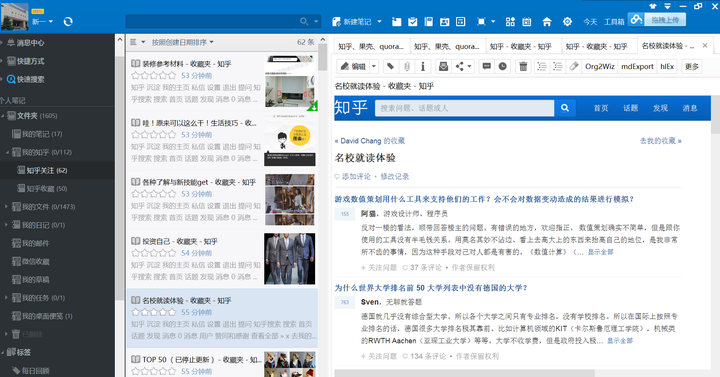The width and height of the screenshot is (720, 377).
Task: Click the attachment paperclip icon
Action: [x=407, y=67]
